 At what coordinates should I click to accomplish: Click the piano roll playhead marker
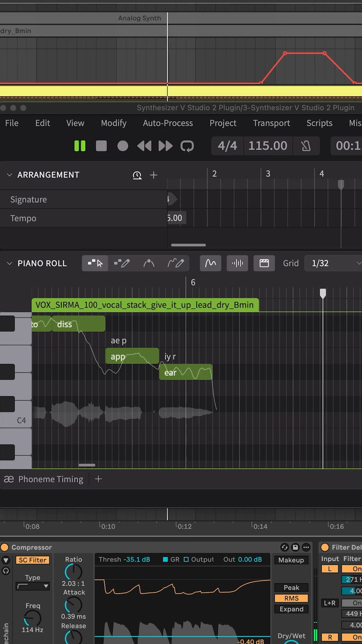point(323,293)
